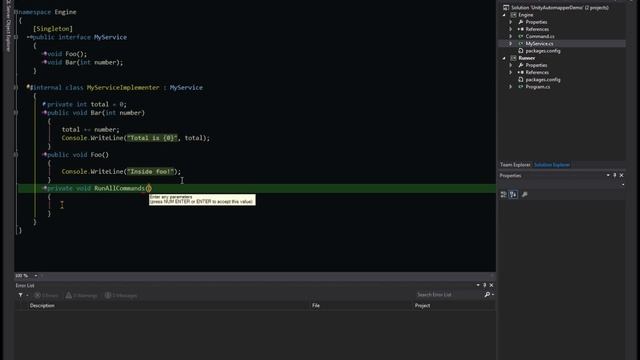
Task: Expand References node under Runner project
Action: coord(511,72)
